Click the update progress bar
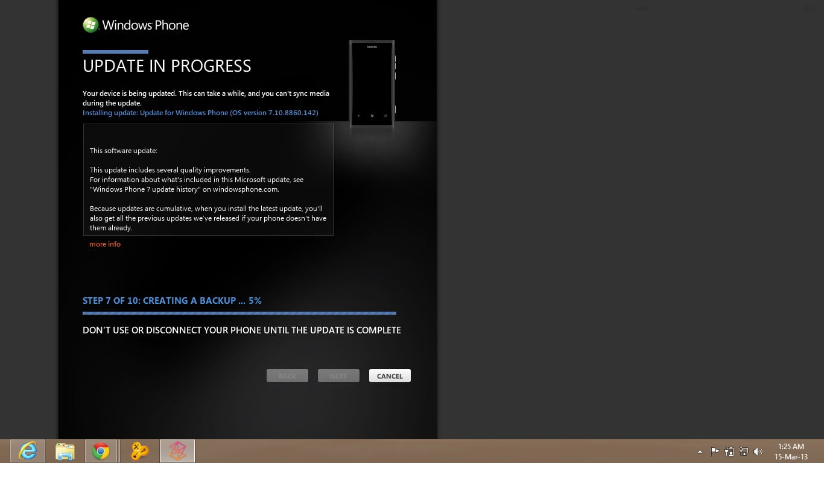The image size is (824, 504). point(239,313)
